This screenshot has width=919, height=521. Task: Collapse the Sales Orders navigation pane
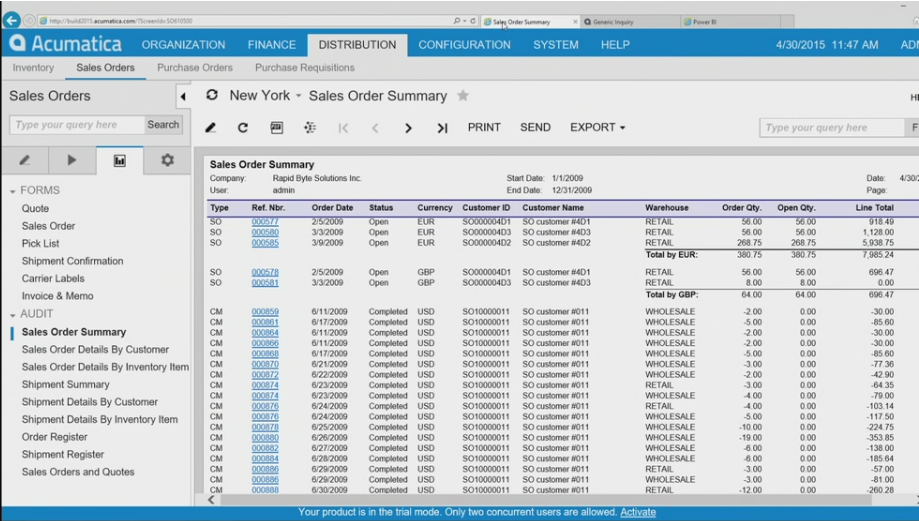(x=182, y=97)
